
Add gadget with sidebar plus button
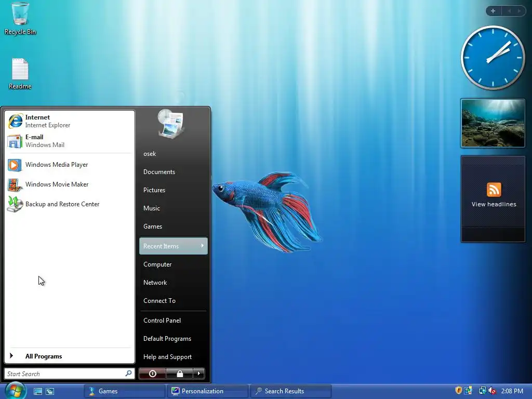click(493, 11)
